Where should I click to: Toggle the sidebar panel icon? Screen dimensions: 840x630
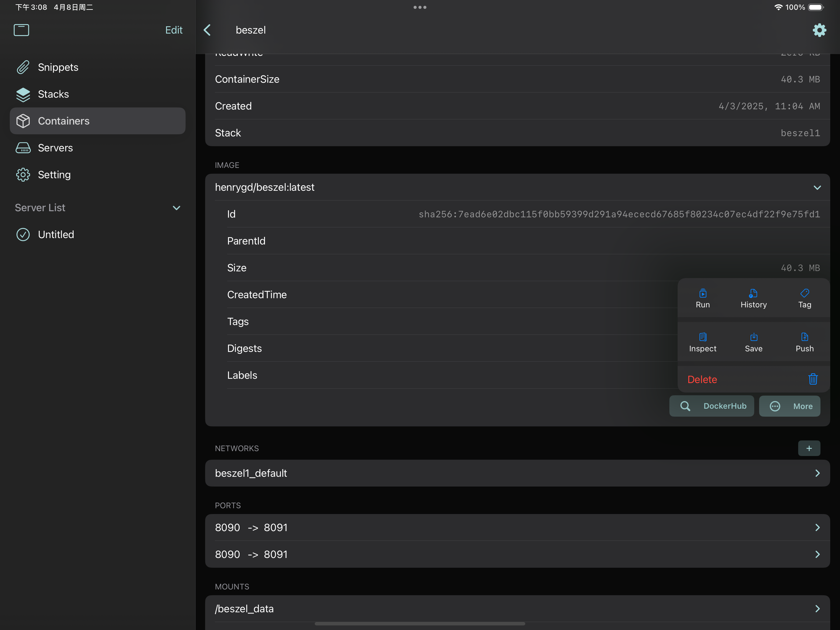click(x=21, y=30)
